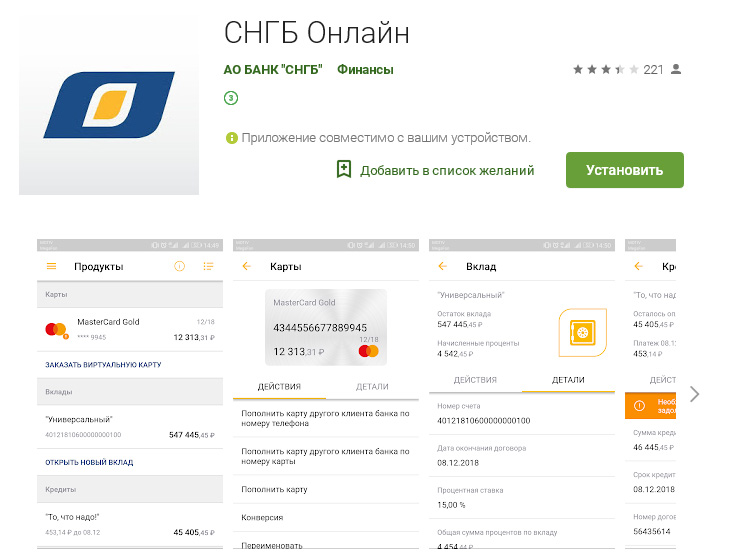This screenshot has width=730, height=560.
Task: Open АО БАНК "СНГБ" developer link
Action: tap(273, 70)
